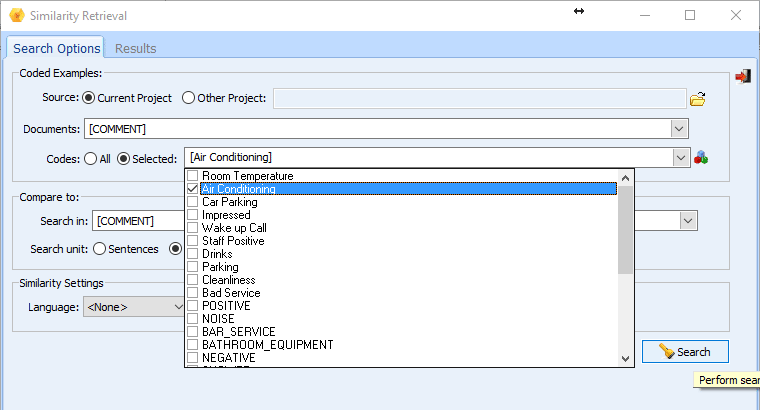This screenshot has height=410, width=760.
Task: Open the Search Options tab
Action: point(57,48)
